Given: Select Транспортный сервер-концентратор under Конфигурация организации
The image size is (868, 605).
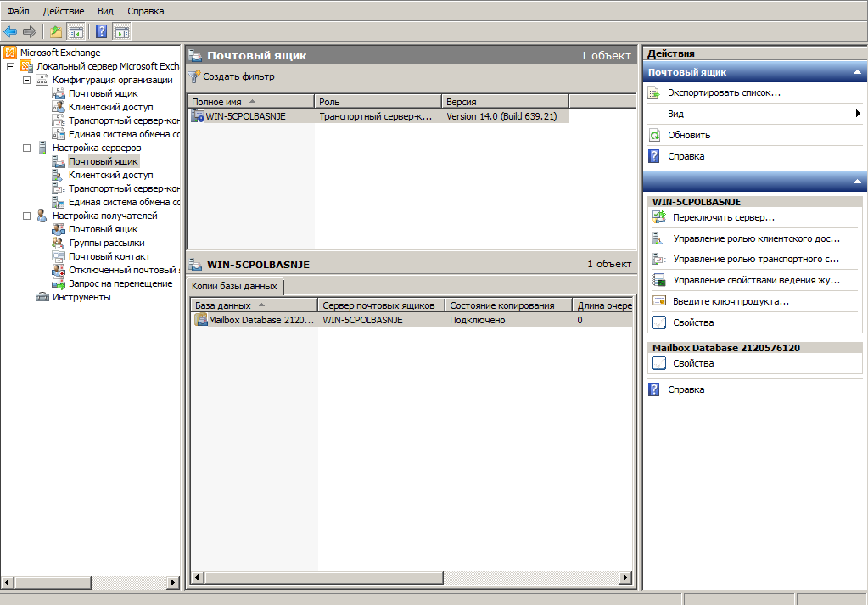Looking at the screenshot, I should [124, 120].
